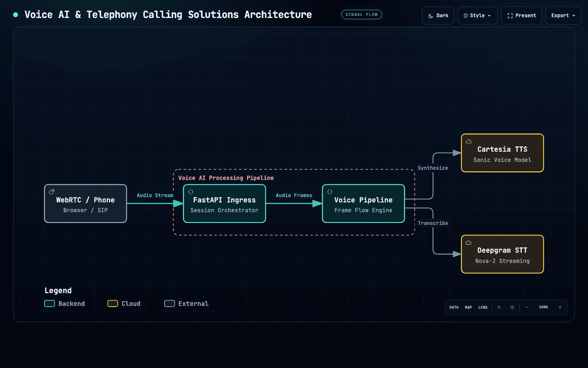The width and height of the screenshot is (588, 368).
Task: Switch to LENS view mode
Action: [x=483, y=307]
